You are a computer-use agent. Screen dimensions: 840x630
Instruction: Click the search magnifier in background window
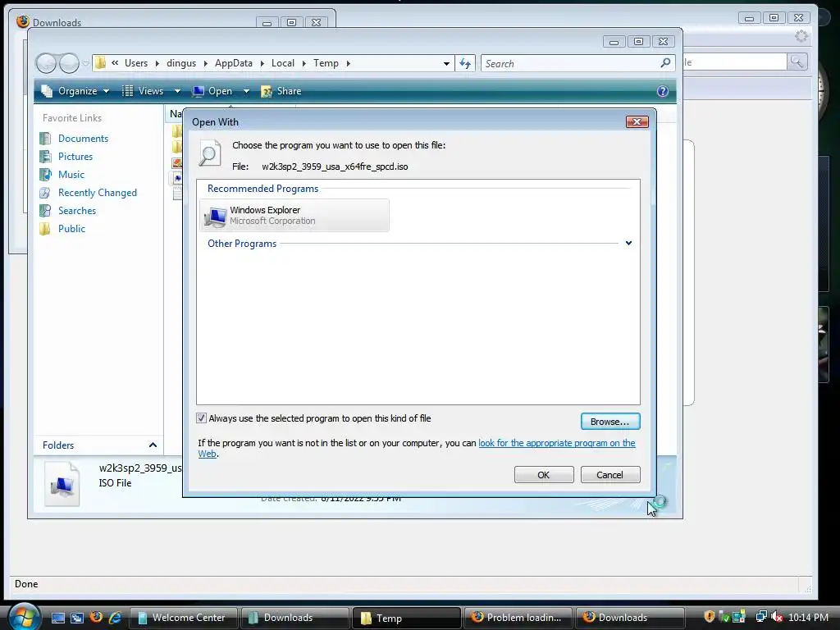pos(797,62)
